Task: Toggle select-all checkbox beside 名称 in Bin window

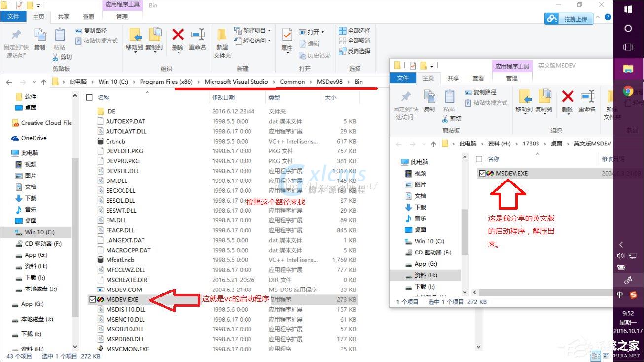Action: (x=89, y=98)
